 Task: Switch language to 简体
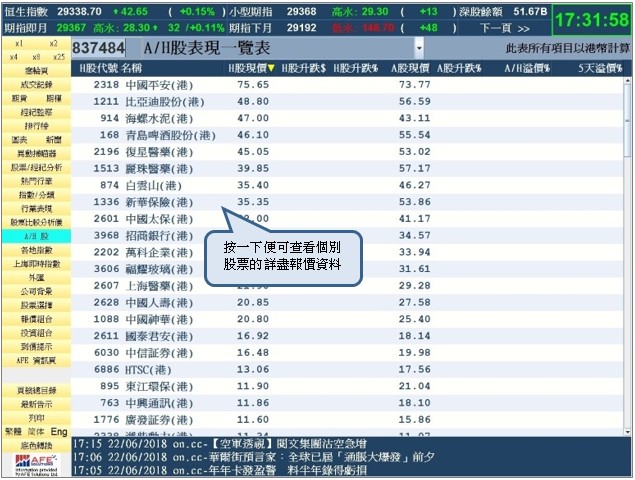(x=36, y=432)
